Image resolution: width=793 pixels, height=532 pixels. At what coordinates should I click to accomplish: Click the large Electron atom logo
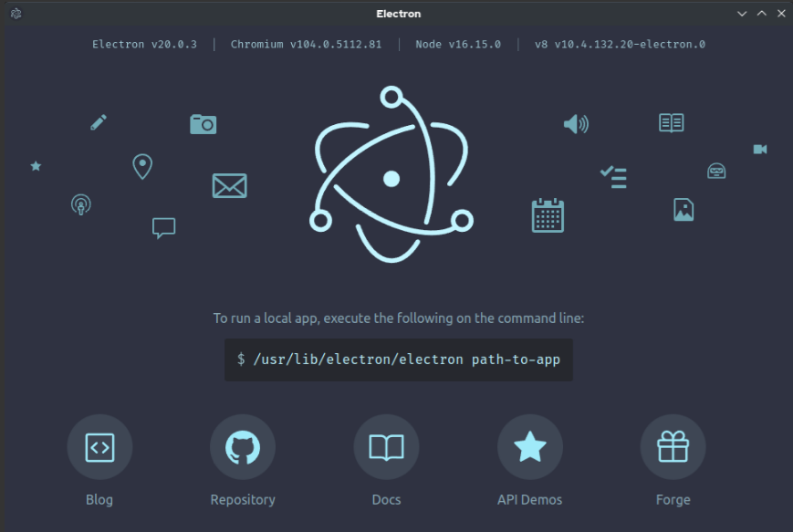click(x=391, y=174)
